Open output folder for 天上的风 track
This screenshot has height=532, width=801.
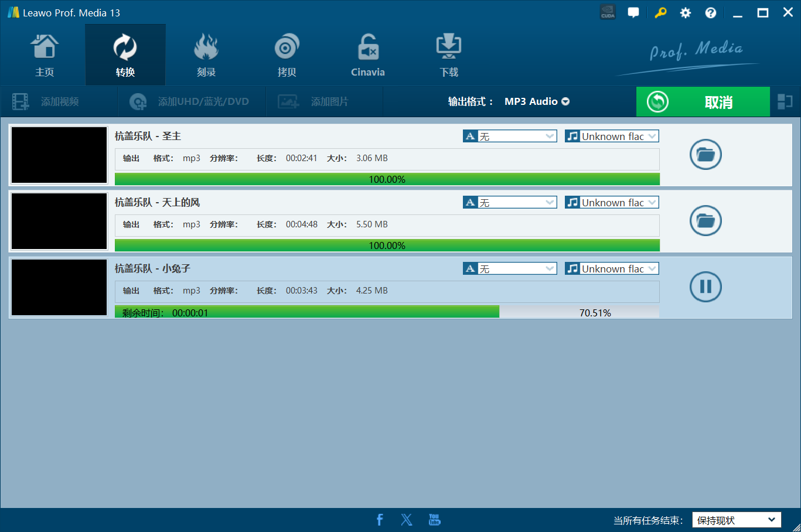(x=705, y=221)
